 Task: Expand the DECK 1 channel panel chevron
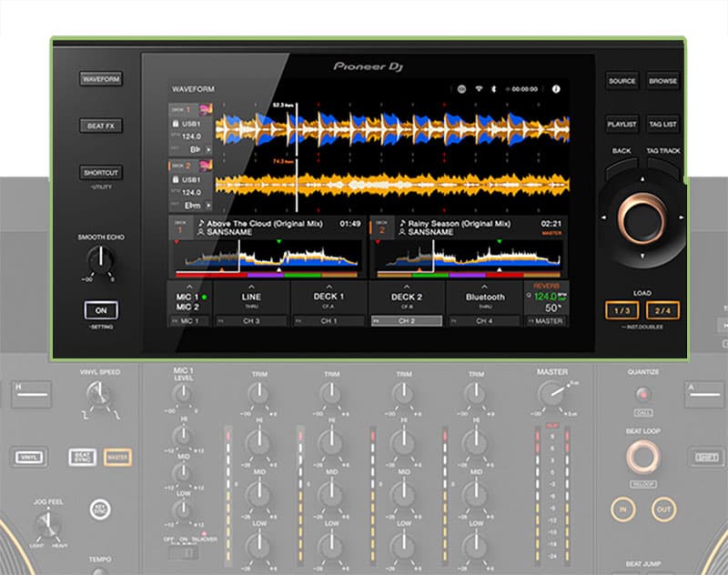point(329,287)
